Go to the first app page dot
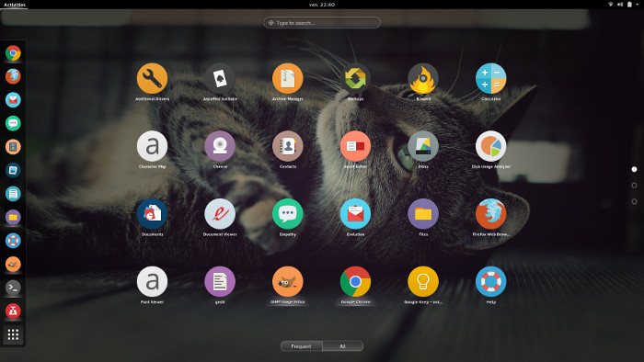 click(634, 169)
